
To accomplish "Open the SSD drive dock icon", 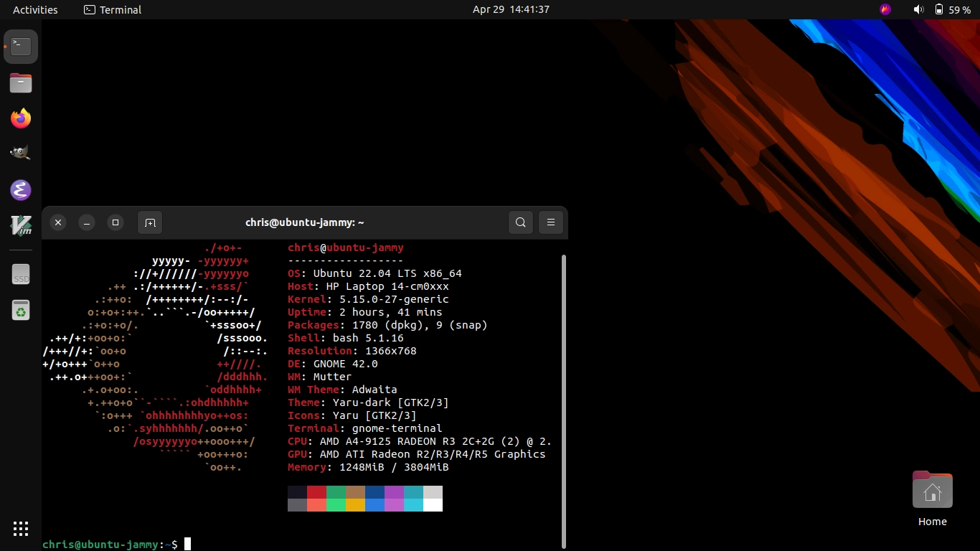I will (x=21, y=274).
